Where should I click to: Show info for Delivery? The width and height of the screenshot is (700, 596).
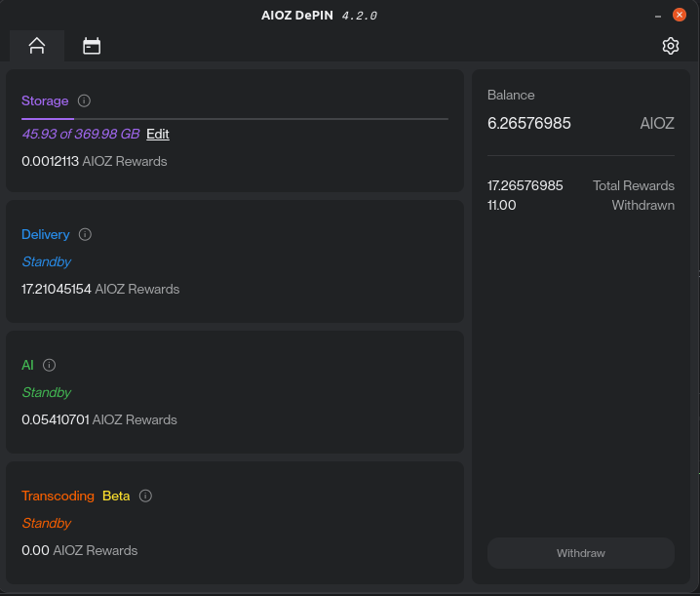point(85,234)
